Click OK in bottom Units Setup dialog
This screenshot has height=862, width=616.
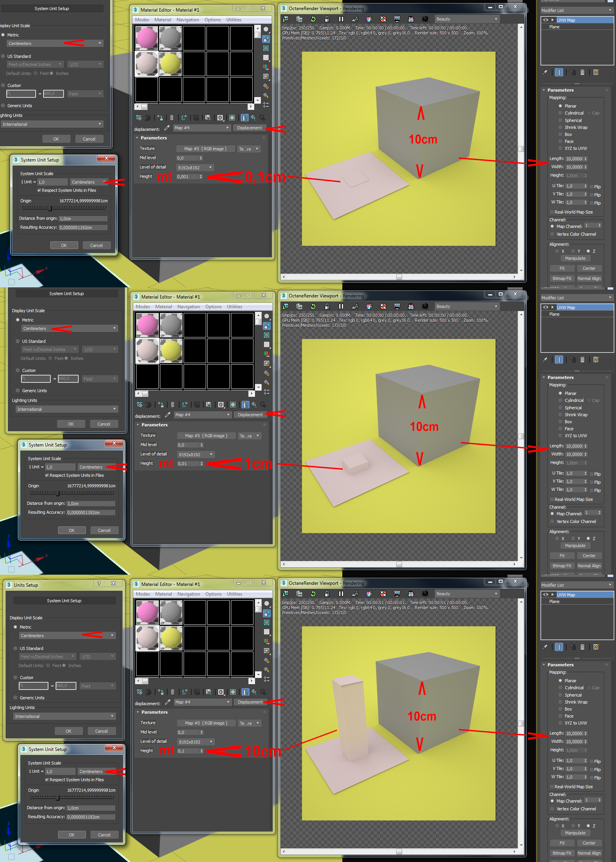(69, 731)
